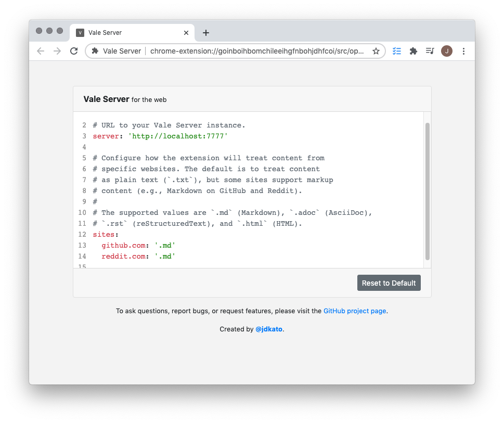Open the blue checklist extension icon
This screenshot has width=504, height=423.
397,51
